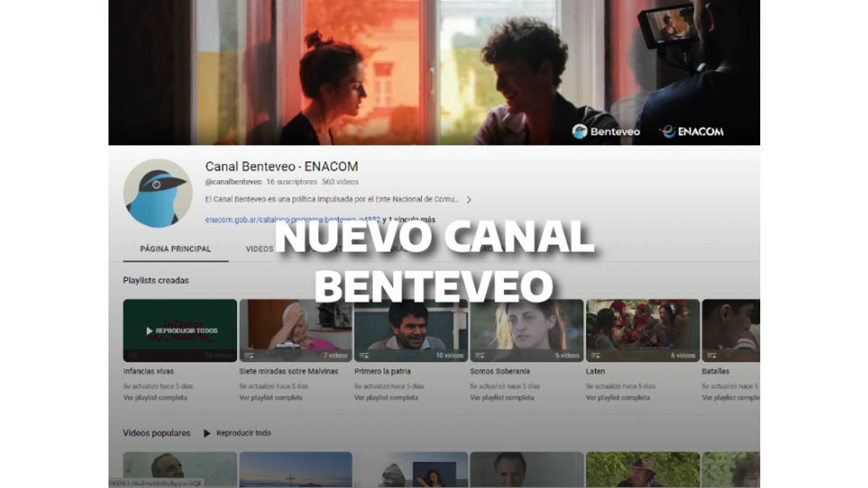Open the fourth popular video thumbnail

[527, 469]
